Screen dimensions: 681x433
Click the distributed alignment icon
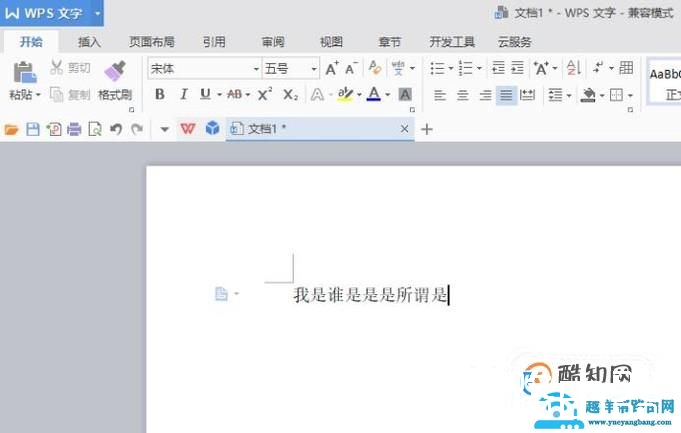pos(527,94)
